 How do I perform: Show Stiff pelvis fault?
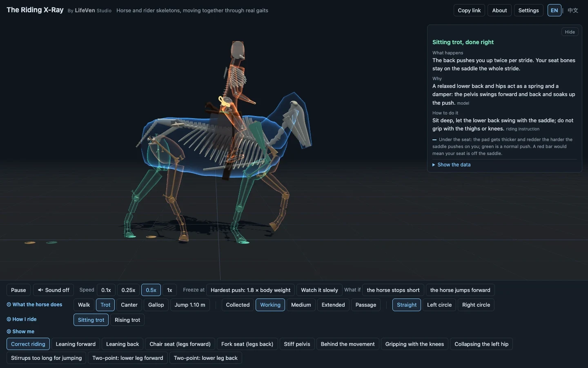297,344
